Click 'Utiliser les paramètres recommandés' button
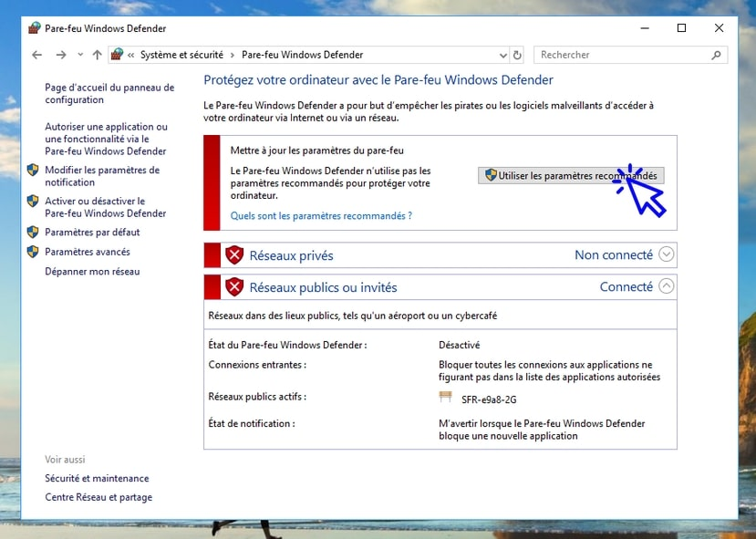The width and height of the screenshot is (756, 539). (x=571, y=175)
